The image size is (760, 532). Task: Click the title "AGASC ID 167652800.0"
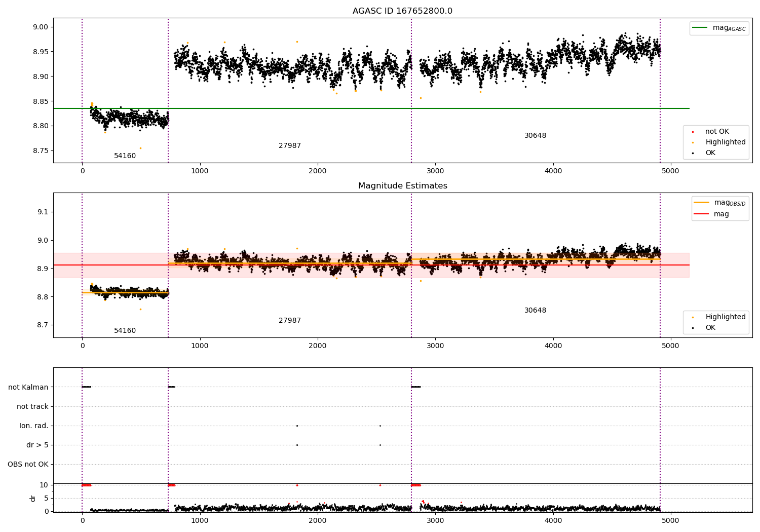click(402, 11)
